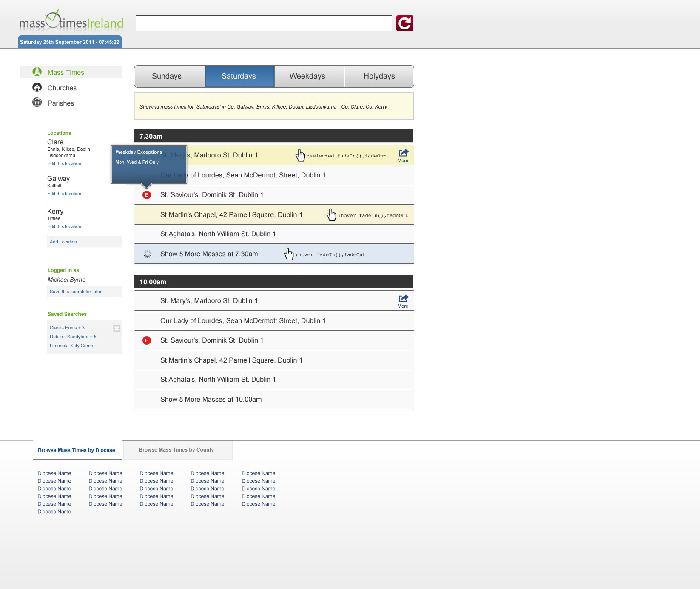This screenshot has width=700, height=589.
Task: Open the Holydays tab
Action: click(379, 77)
